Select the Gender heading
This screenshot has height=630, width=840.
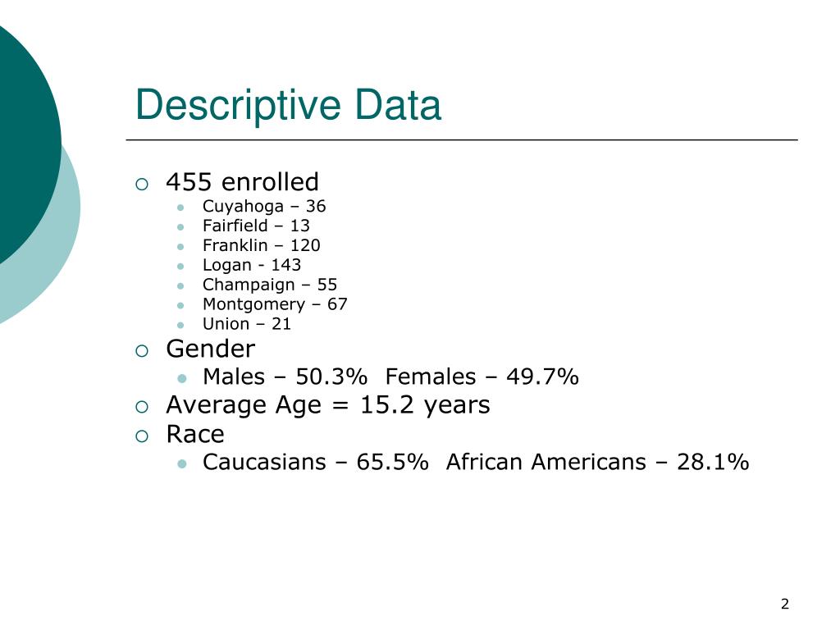click(211, 349)
